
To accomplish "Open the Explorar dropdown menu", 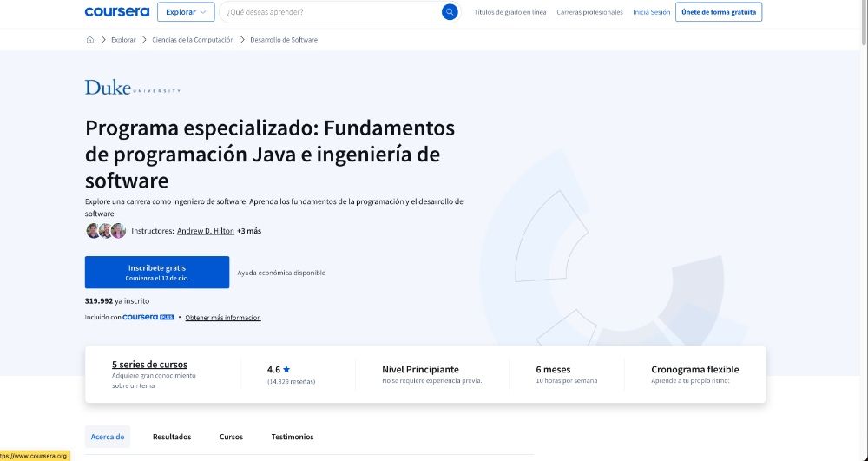I will pos(186,12).
